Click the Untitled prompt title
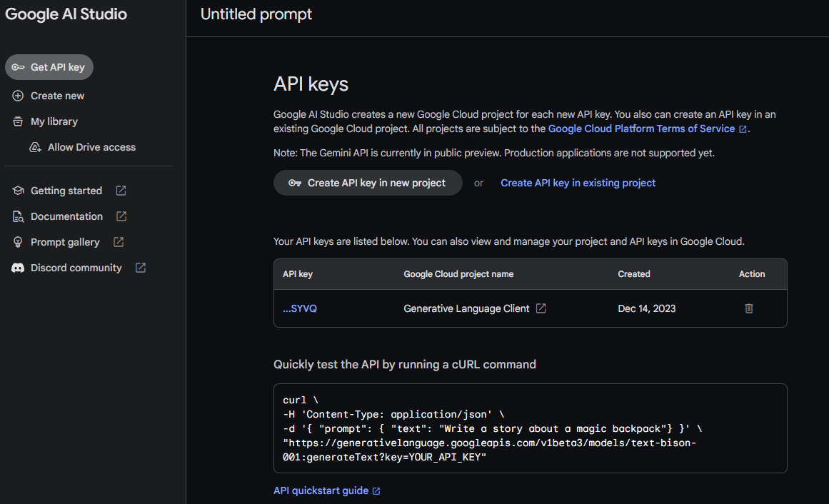Viewport: 829px width, 504px height. pos(256,14)
